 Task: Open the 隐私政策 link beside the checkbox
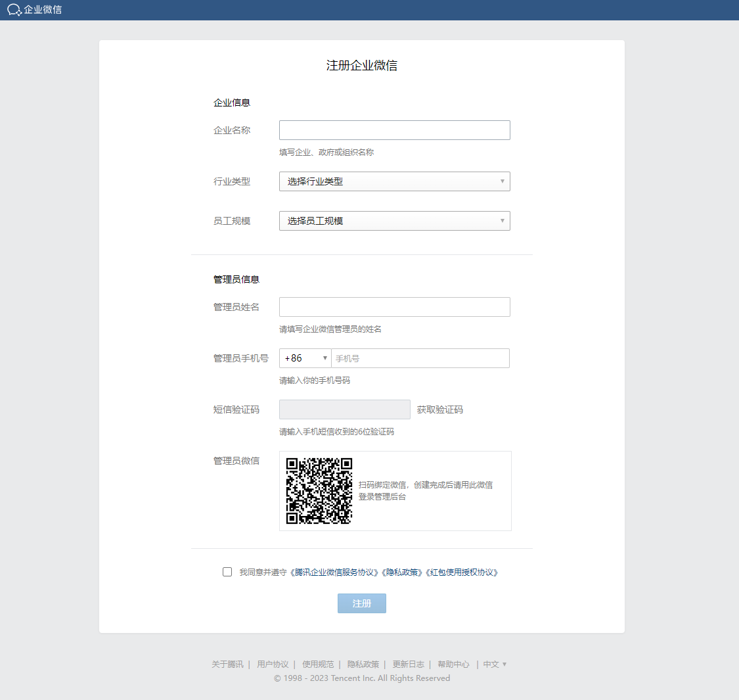(x=403, y=572)
